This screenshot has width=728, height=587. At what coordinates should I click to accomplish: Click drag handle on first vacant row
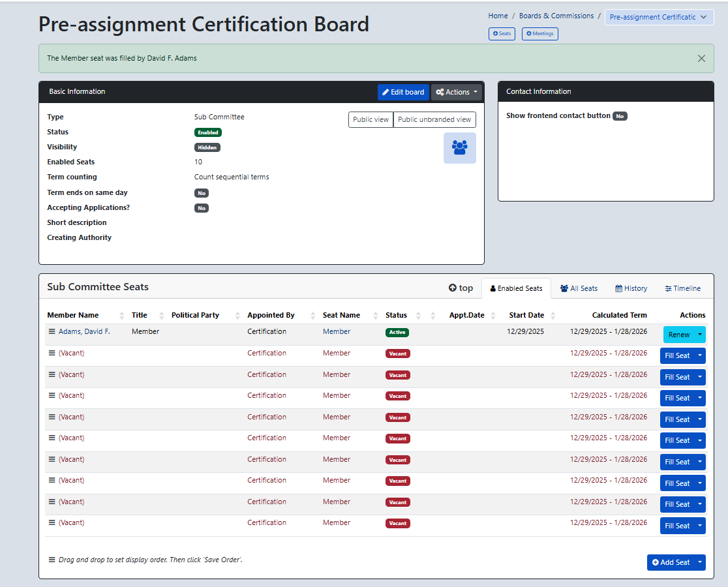click(52, 353)
